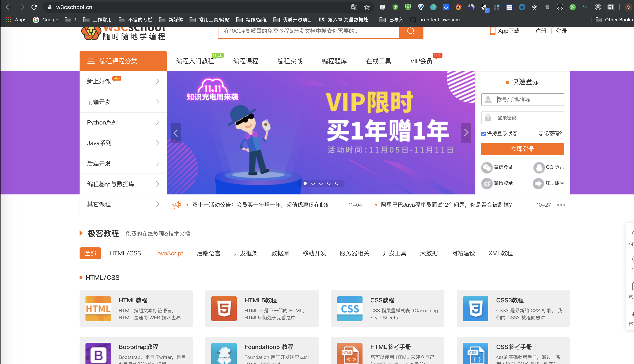Bookmark this page with the star icon

(x=367, y=7)
